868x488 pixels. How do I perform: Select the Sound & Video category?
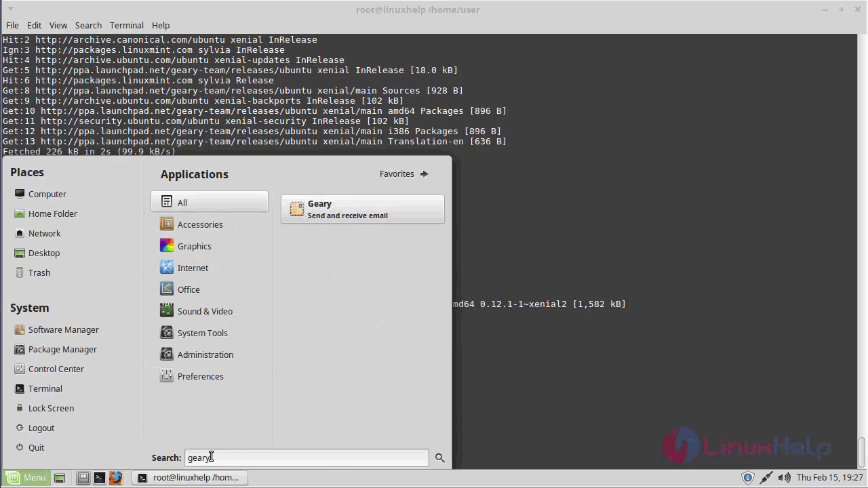pyautogui.click(x=210, y=311)
